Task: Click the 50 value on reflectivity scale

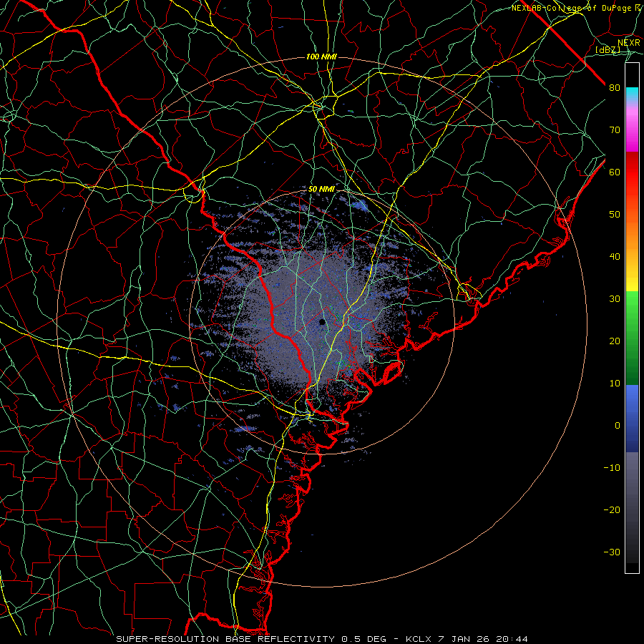Action: 615,215
